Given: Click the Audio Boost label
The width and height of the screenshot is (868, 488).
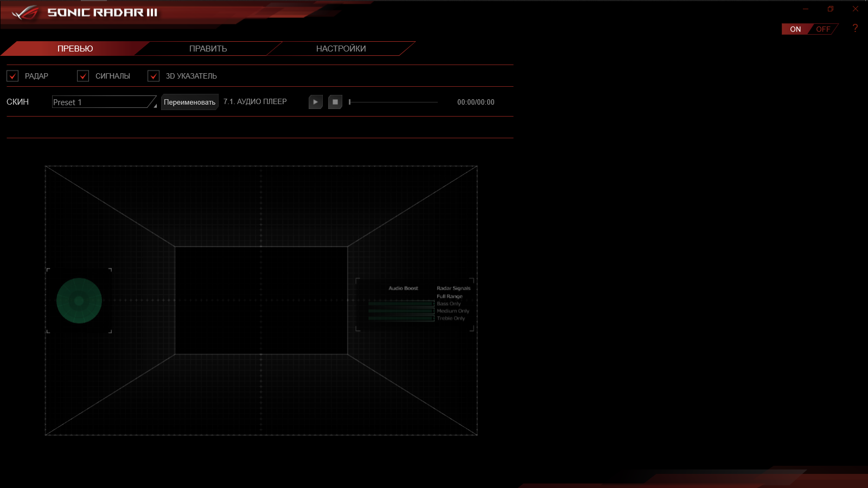Looking at the screenshot, I should [403, 288].
